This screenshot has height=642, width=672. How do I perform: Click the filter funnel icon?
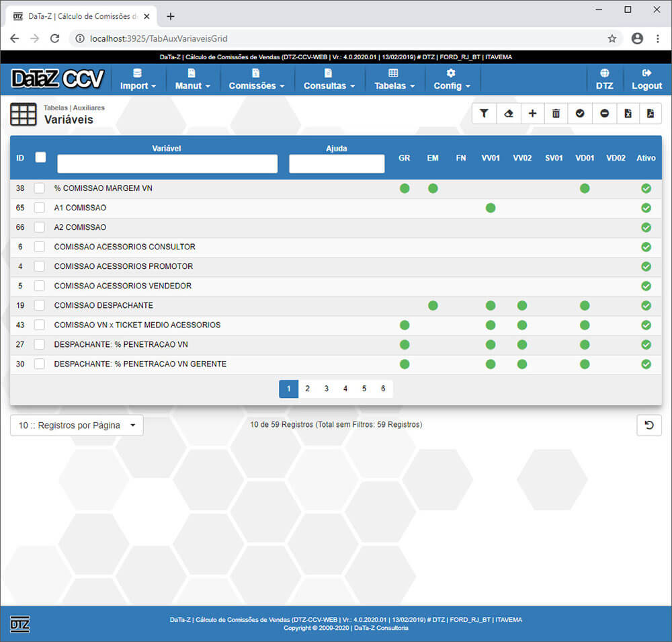[x=484, y=114]
